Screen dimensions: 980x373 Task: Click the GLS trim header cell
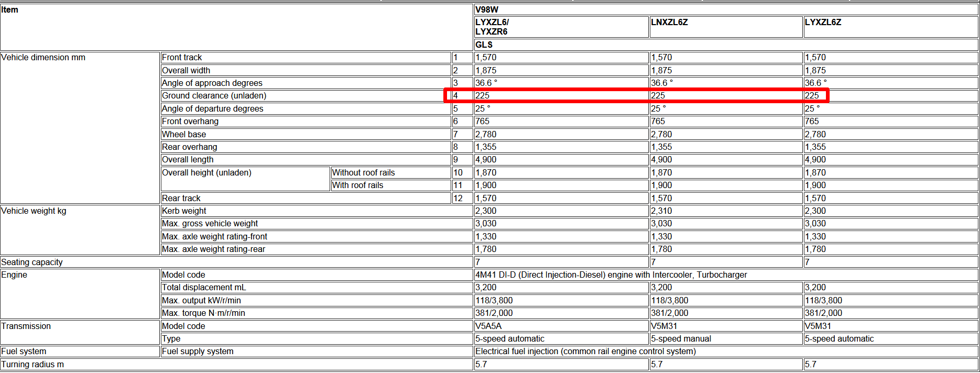click(484, 45)
